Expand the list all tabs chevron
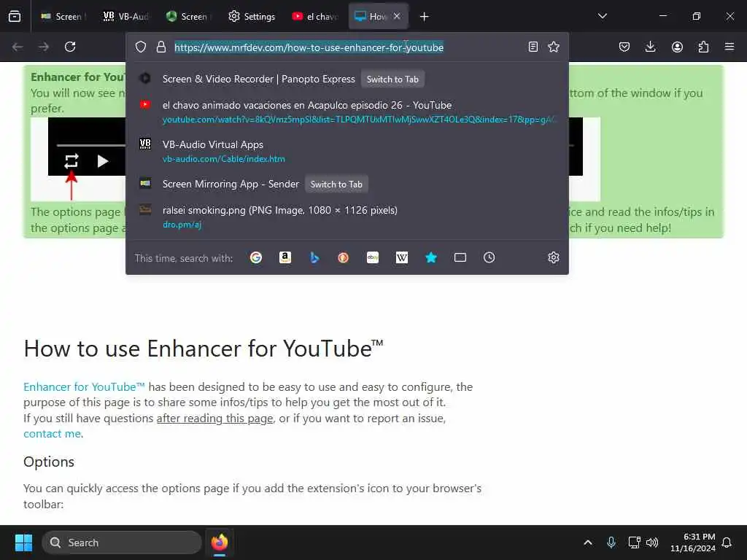The height and width of the screenshot is (560, 747). 602,16
